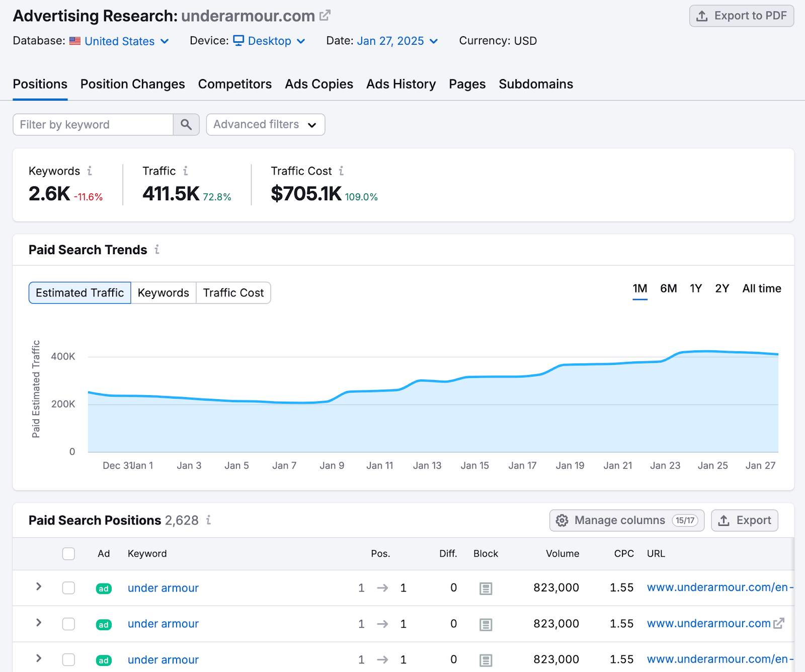The height and width of the screenshot is (672, 805).
Task: Click the Paid Search Trends info icon
Action: click(x=157, y=250)
